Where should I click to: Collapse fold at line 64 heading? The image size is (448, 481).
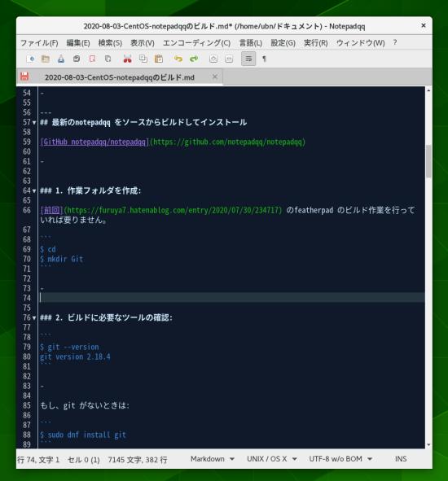click(34, 191)
